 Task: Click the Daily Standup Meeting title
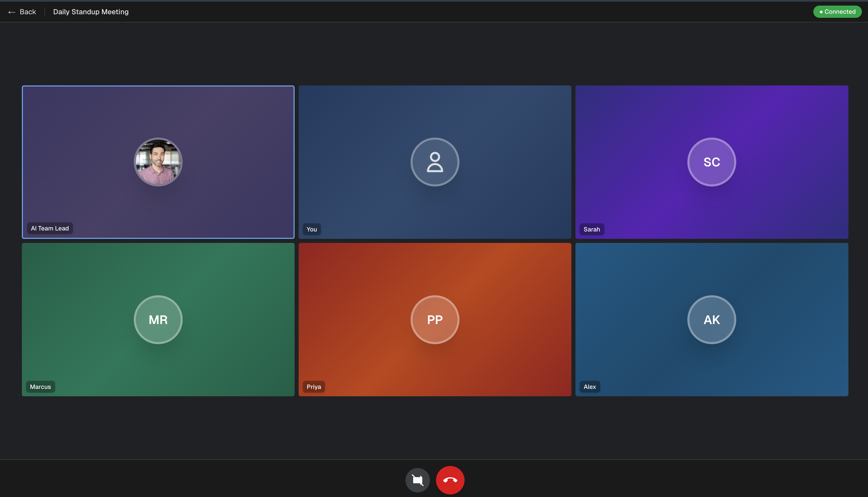91,12
